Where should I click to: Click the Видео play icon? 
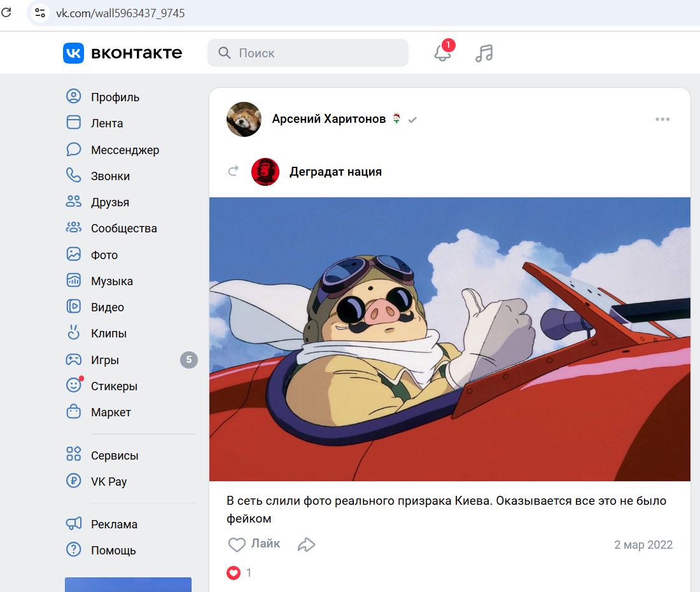74,306
